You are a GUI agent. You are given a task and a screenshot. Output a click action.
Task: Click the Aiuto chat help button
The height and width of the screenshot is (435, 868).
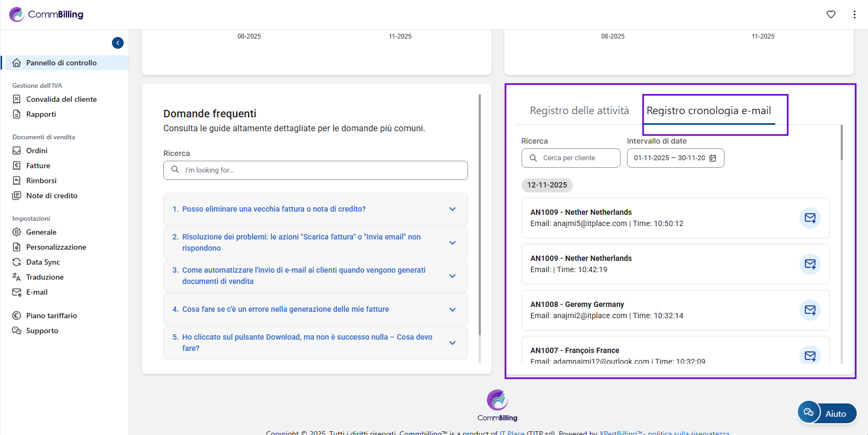pyautogui.click(x=827, y=413)
